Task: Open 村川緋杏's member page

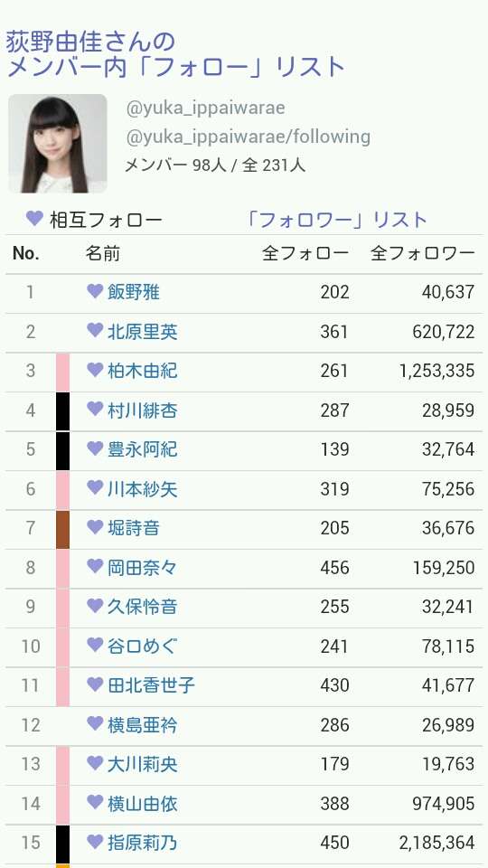Action: (x=142, y=410)
